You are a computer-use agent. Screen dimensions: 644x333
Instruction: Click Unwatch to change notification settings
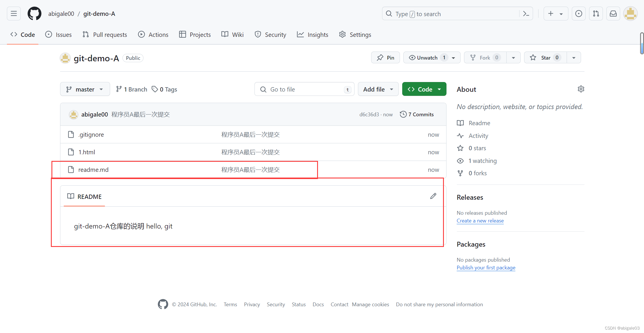427,57
